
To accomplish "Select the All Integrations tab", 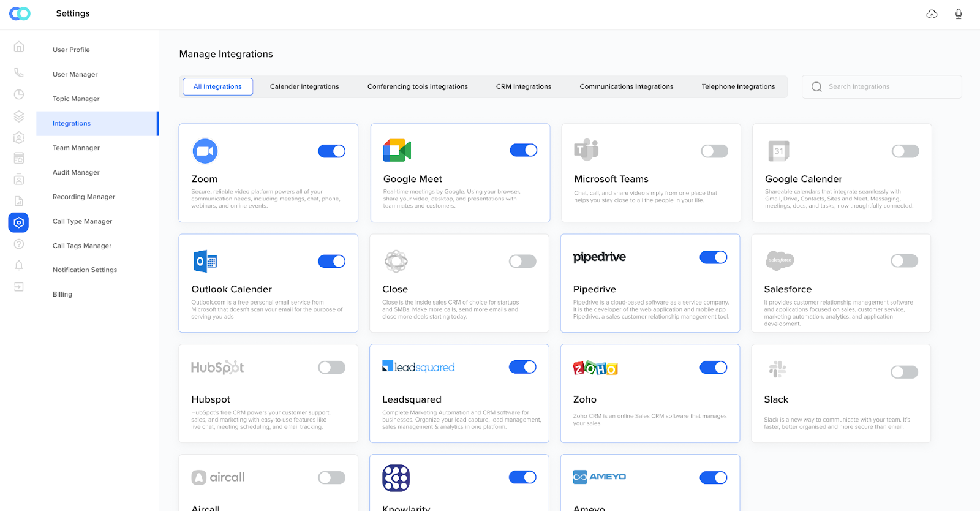I will click(x=217, y=87).
